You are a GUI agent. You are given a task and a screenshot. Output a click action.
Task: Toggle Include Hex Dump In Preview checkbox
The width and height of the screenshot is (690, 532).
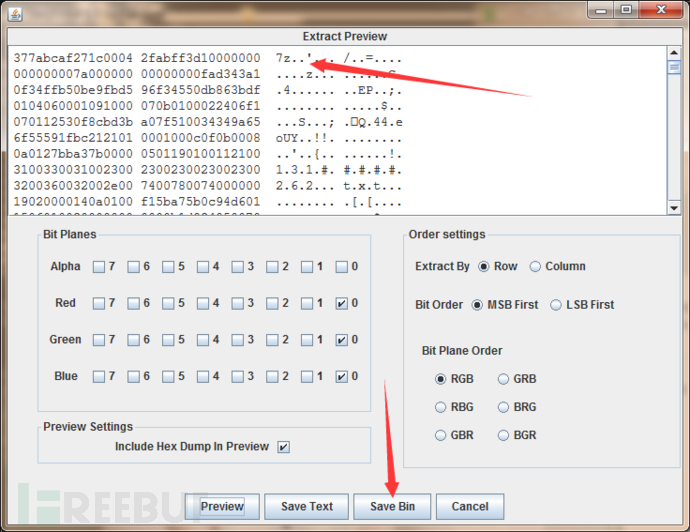click(283, 447)
